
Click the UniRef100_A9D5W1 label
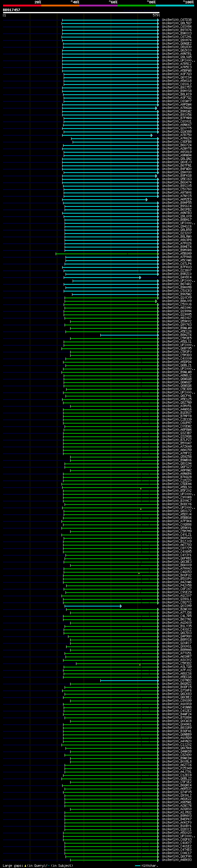(177, 802)
